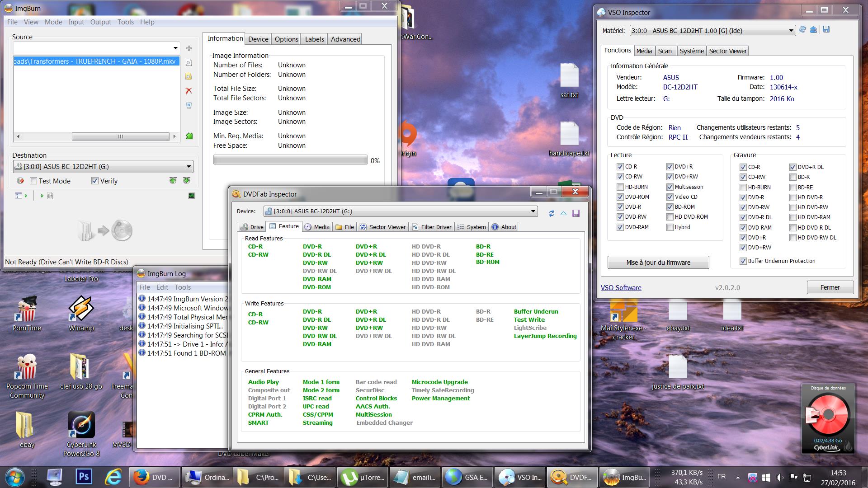Toggle Buffer Underrun Protection checkbox
This screenshot has height=488, width=868.
pos(743,261)
